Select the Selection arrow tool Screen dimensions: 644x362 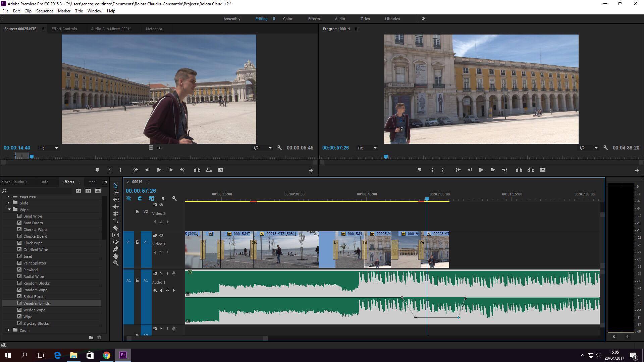click(x=115, y=185)
